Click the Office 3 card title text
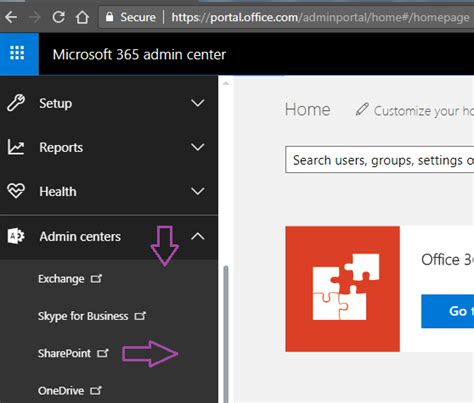 click(x=447, y=259)
